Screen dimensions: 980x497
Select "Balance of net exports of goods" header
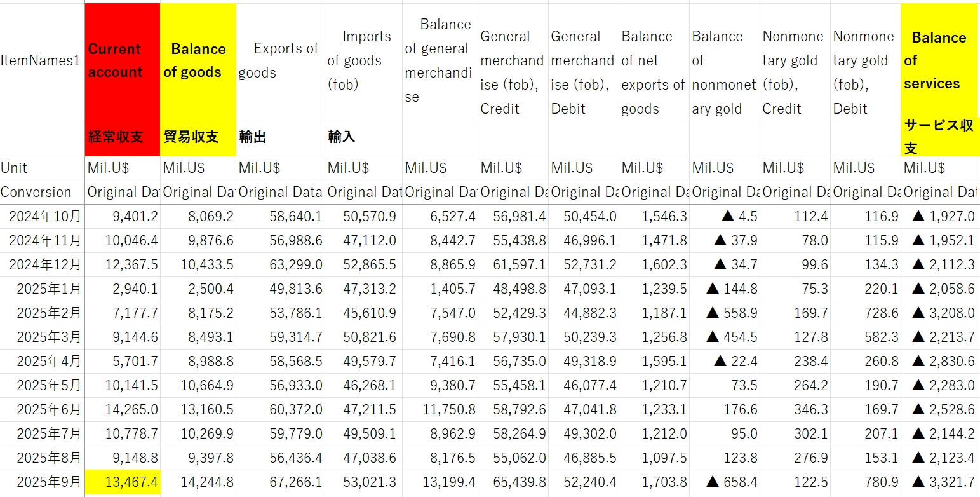pyautogui.click(x=654, y=73)
